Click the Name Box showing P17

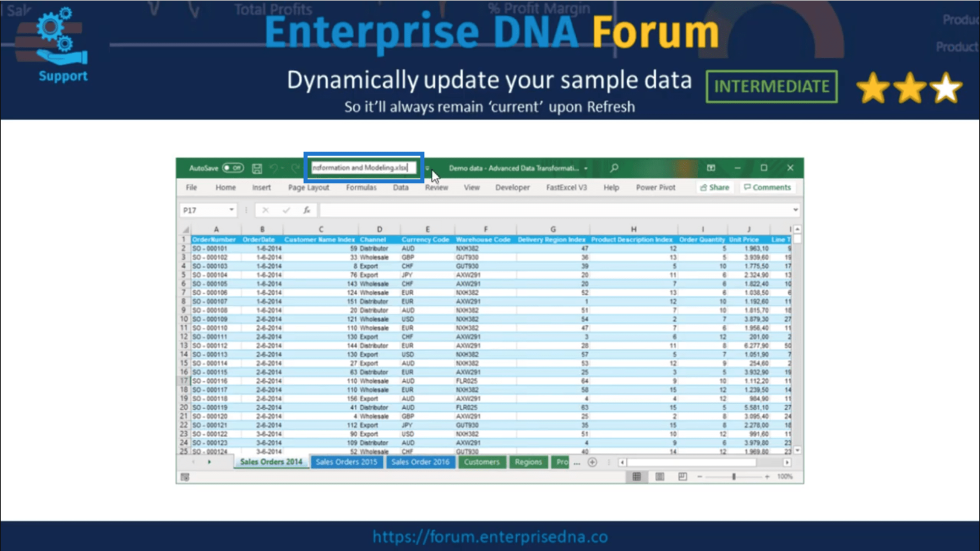click(204, 210)
